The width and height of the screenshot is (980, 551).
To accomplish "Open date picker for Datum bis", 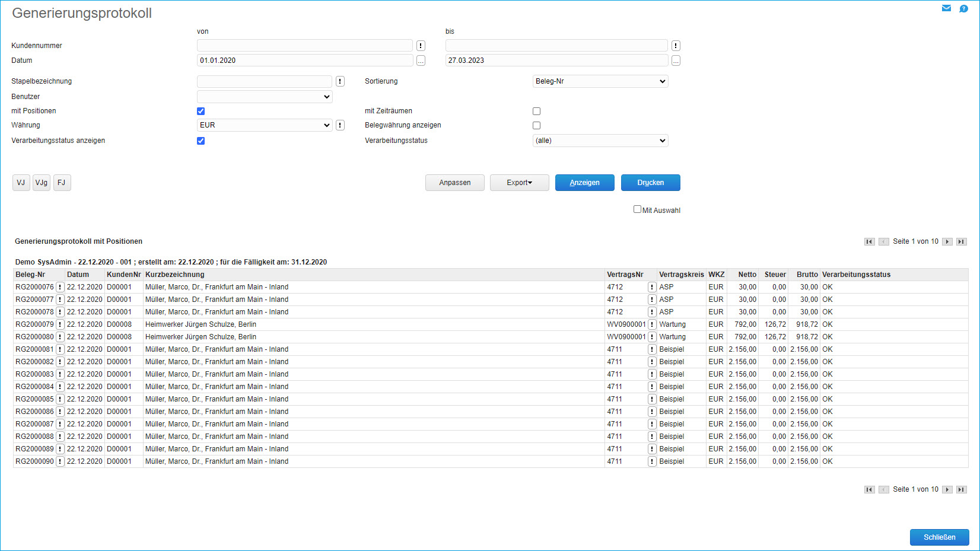I will click(x=676, y=60).
